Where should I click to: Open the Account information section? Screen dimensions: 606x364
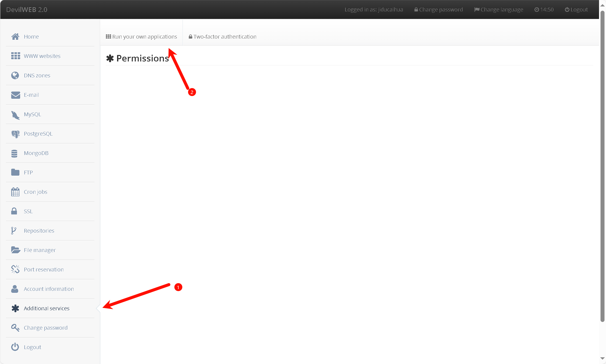tap(50, 289)
